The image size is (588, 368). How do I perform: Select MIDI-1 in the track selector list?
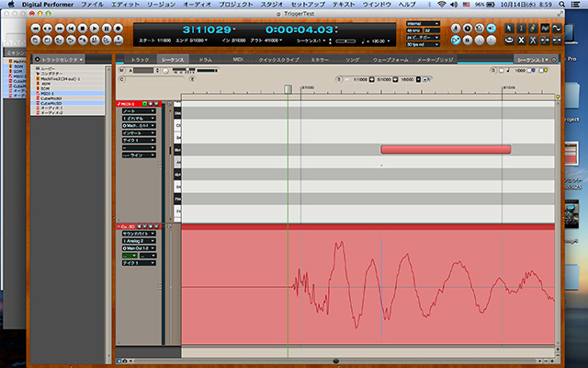pos(48,93)
